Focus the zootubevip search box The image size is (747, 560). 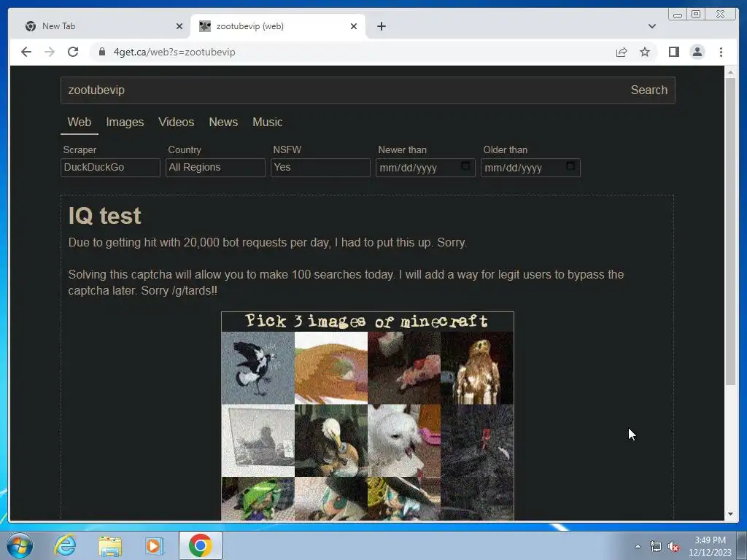(x=341, y=90)
